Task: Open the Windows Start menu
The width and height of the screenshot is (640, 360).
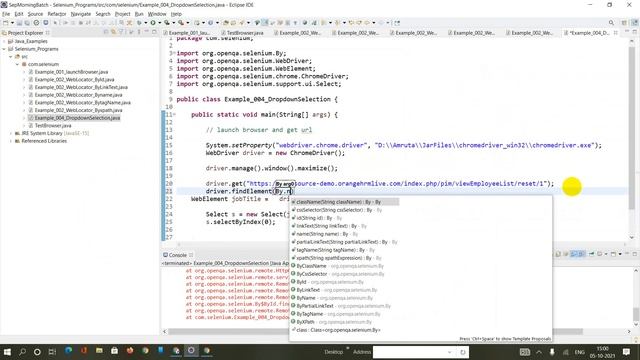Action: [7, 351]
